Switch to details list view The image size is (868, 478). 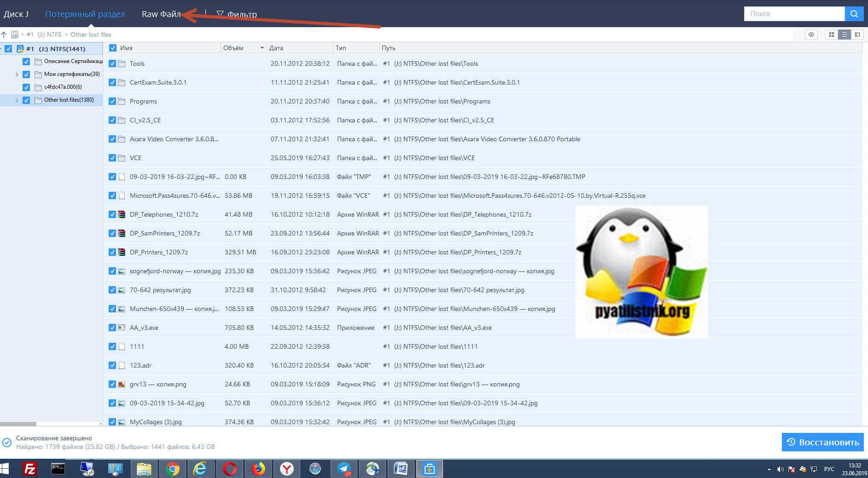pos(844,35)
